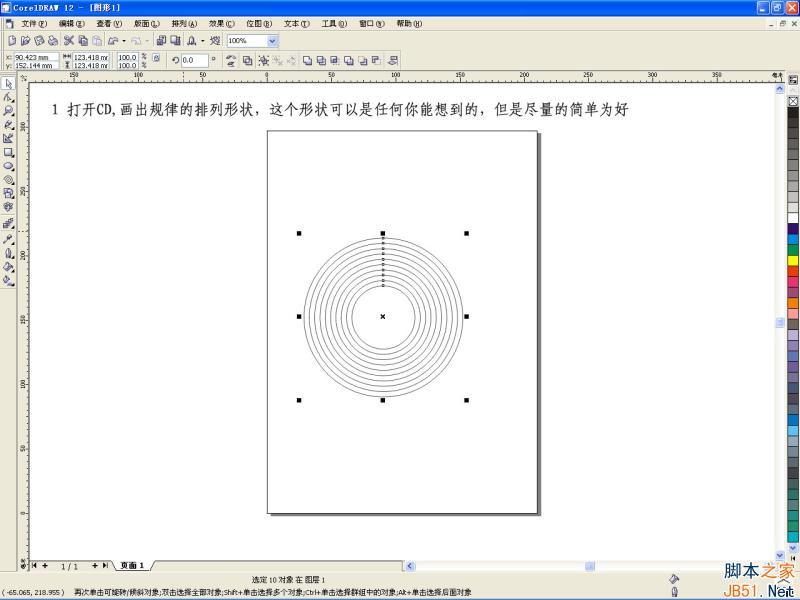
Task: Click the rotation angle field
Action: 195,60
